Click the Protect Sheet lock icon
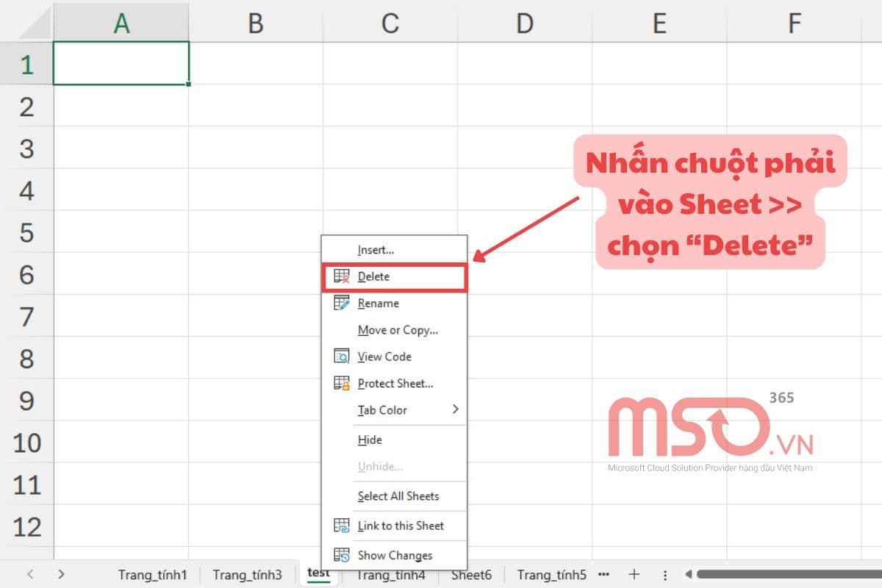Image resolution: width=882 pixels, height=588 pixels. pos(342,383)
